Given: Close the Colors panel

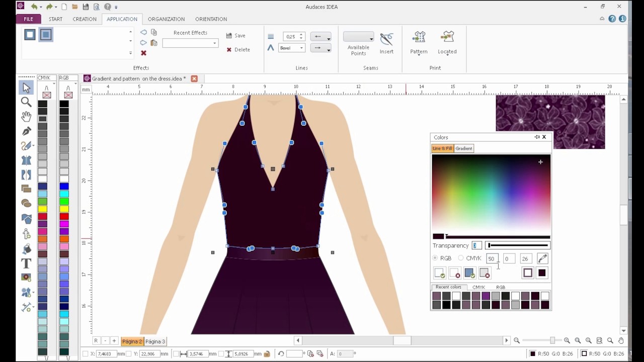Looking at the screenshot, I should (x=544, y=137).
